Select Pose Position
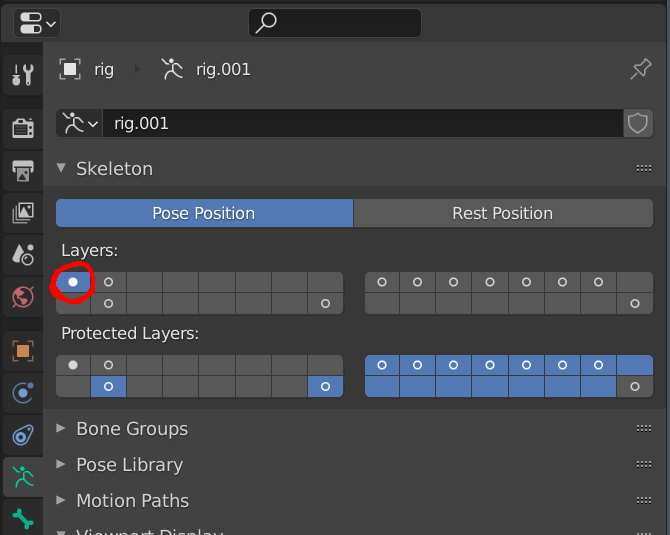670x535 pixels. point(204,213)
